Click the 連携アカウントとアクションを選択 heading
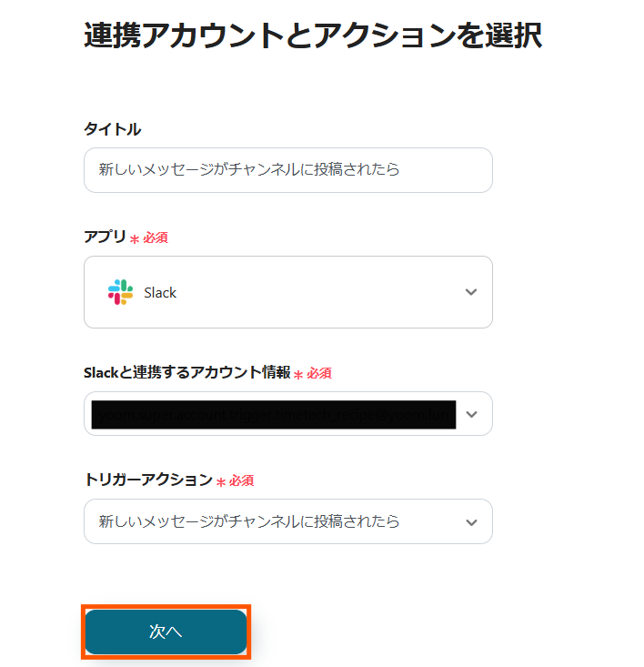Image resolution: width=644 pixels, height=667 pixels. [313, 35]
